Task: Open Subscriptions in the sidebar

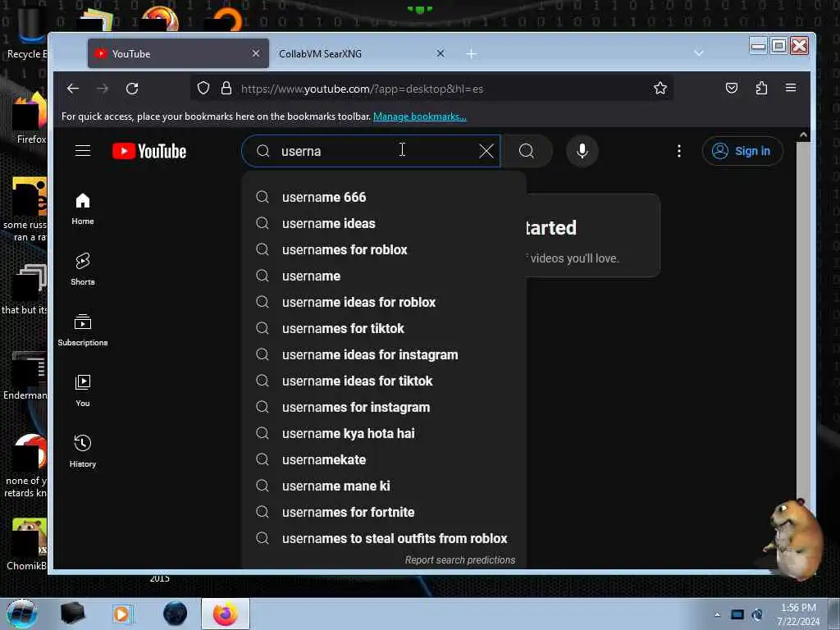Action: pyautogui.click(x=83, y=330)
